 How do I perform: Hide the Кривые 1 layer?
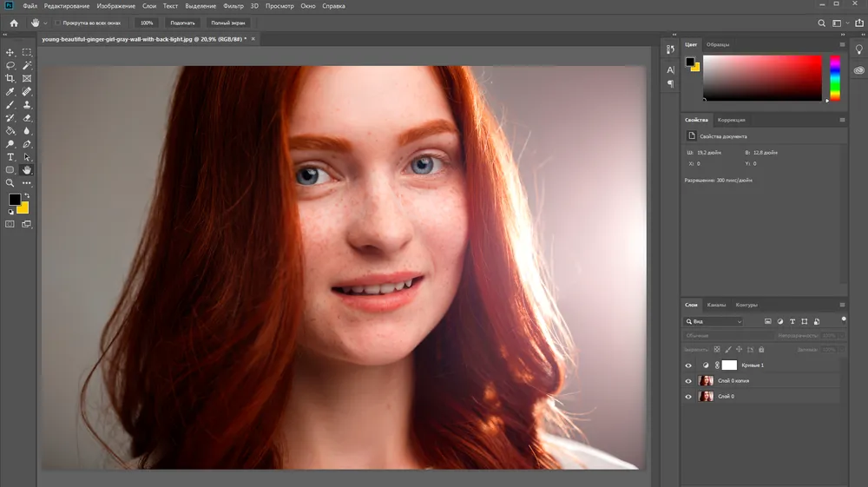click(688, 365)
